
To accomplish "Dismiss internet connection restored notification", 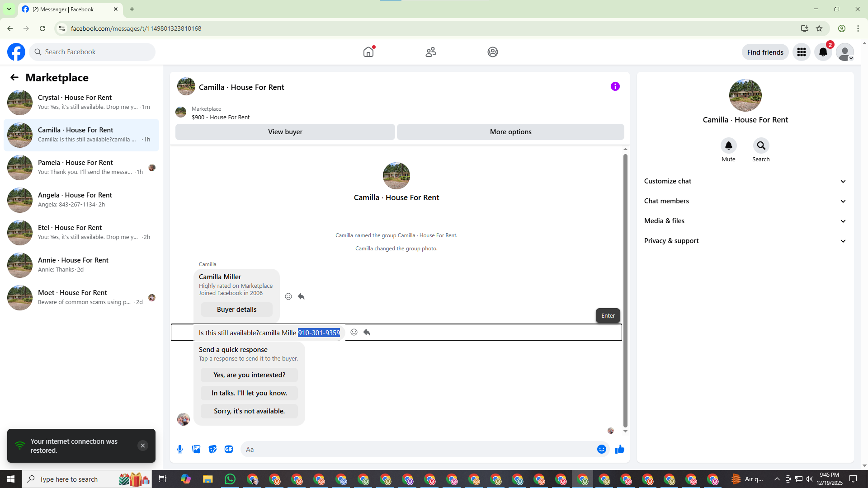I will click(x=143, y=446).
